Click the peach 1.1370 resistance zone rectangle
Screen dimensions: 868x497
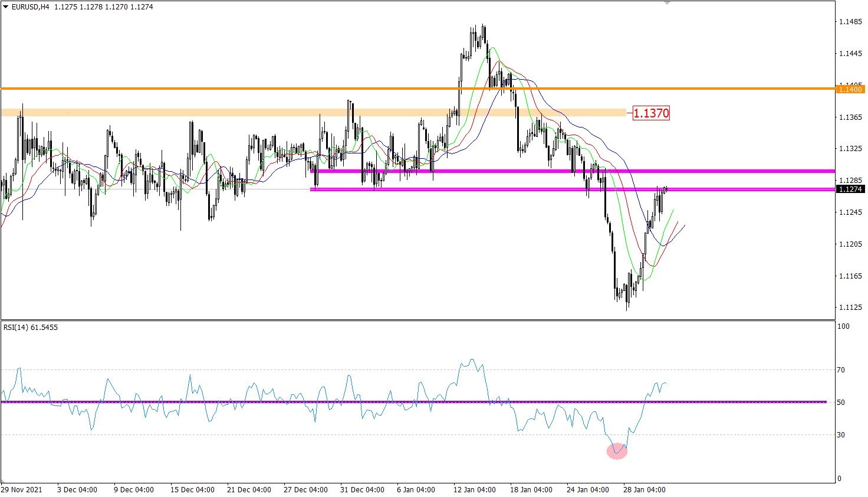(313, 112)
